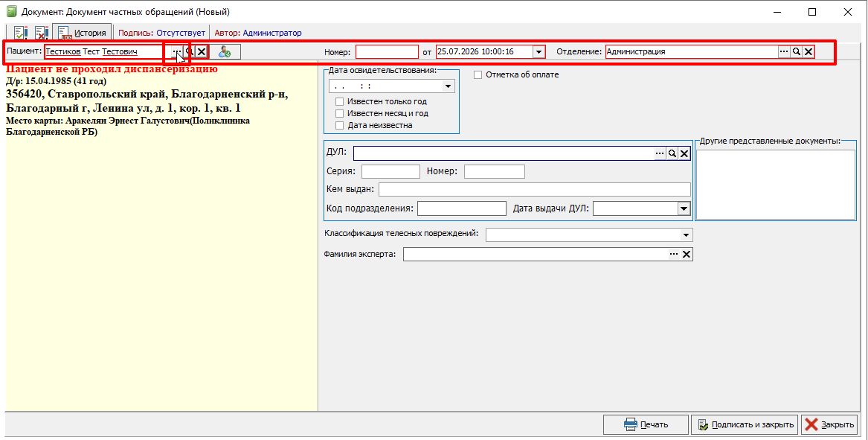This screenshot has width=868, height=440.
Task: Click Автор: Администратор text
Action: click(x=258, y=33)
